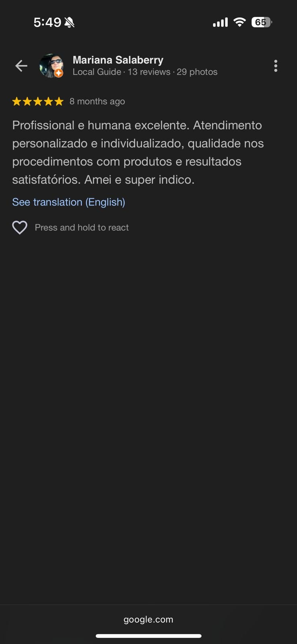Tap the silent mode bell icon
Screen dimensions: 297x644
pos(69,23)
